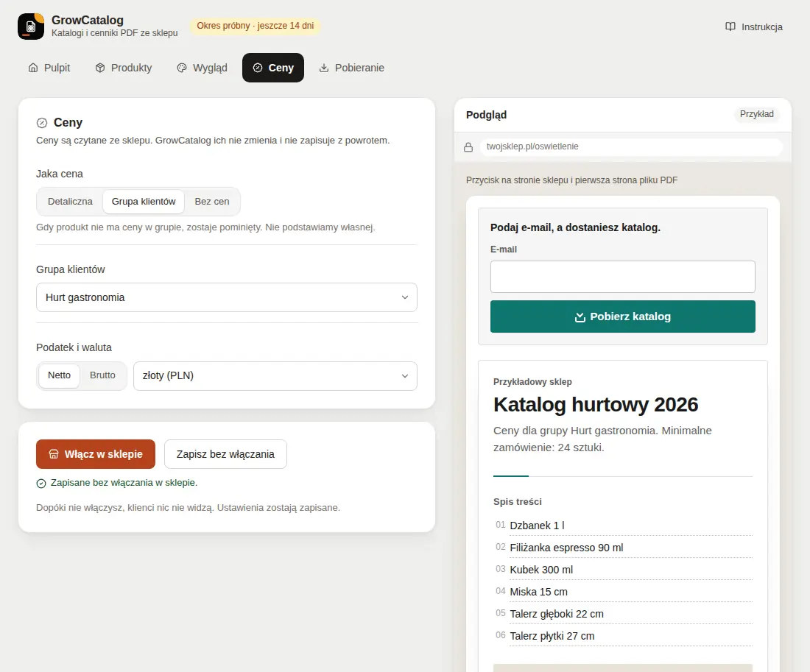This screenshot has height=672, width=810.
Task: Open the Hurt gastronomia customer group dropdown
Action: 226,297
